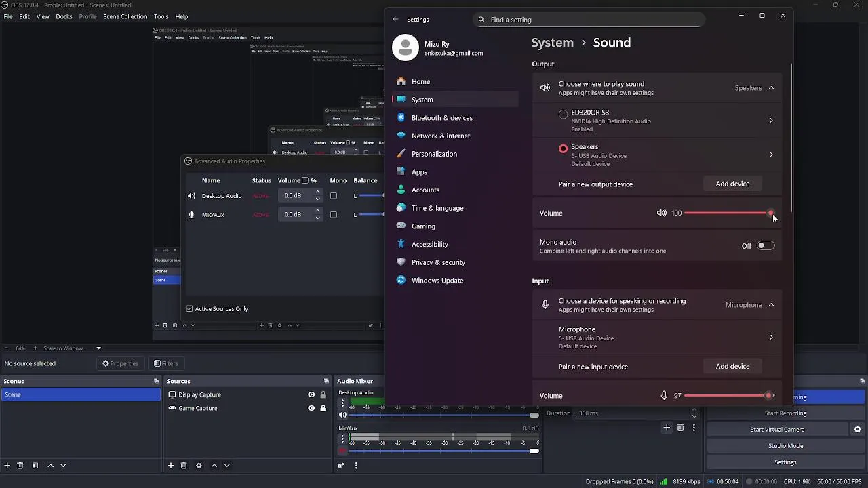Enable Studio Mode button

[785, 446]
